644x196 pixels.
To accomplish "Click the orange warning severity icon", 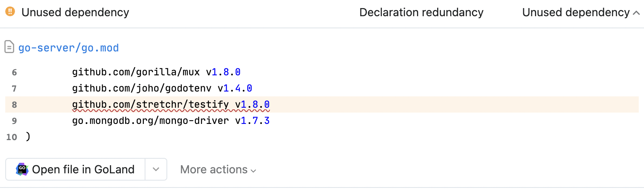I will tap(10, 12).
